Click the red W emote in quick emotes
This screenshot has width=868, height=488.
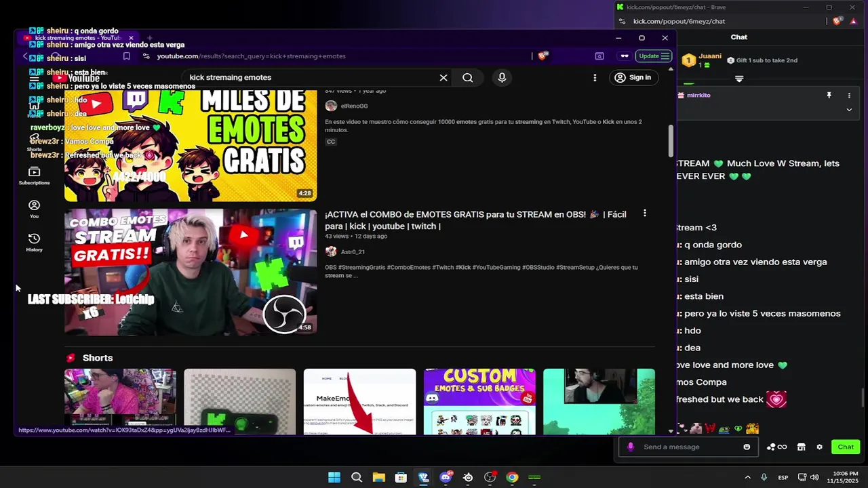tap(711, 428)
